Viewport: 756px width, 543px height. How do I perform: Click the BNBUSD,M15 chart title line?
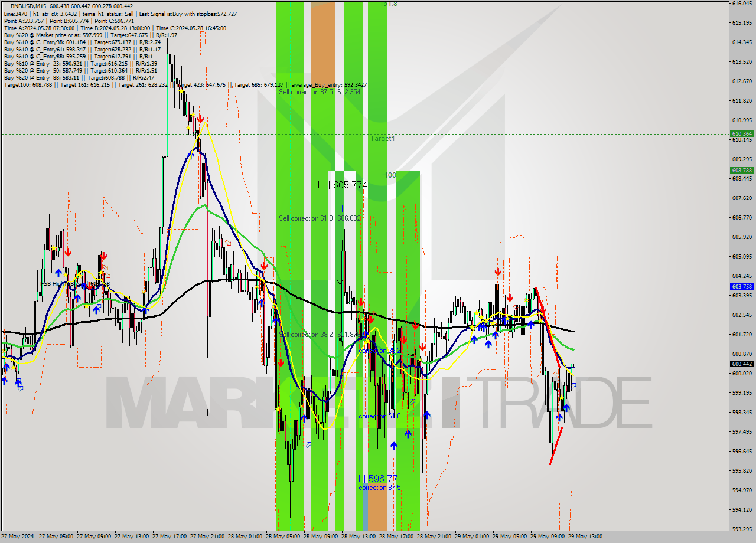[71, 6]
